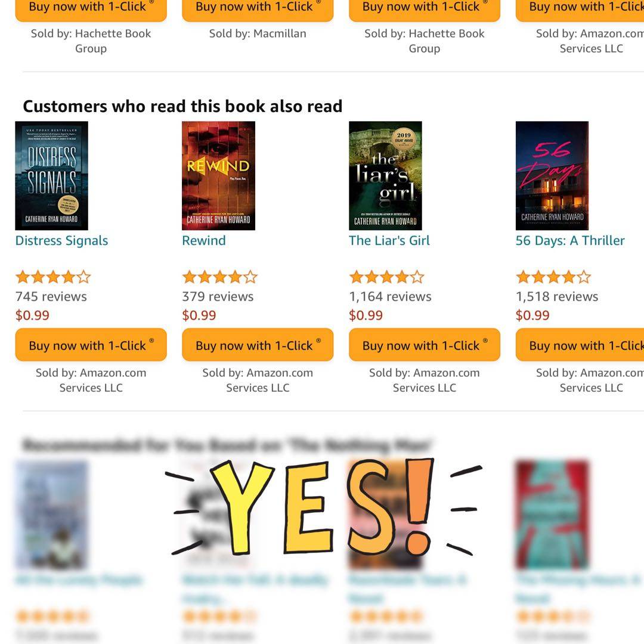Click the YES! sticker overlay

pos(323,507)
